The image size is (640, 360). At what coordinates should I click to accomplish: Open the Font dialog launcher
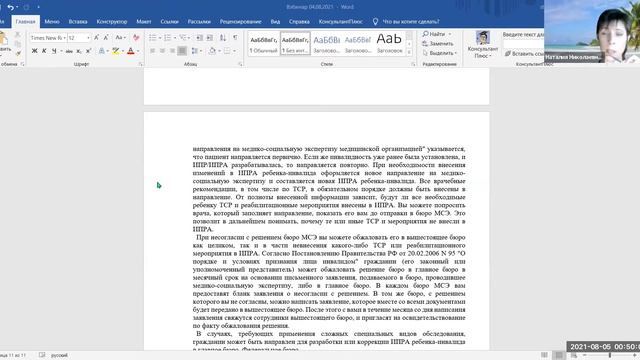point(141,64)
